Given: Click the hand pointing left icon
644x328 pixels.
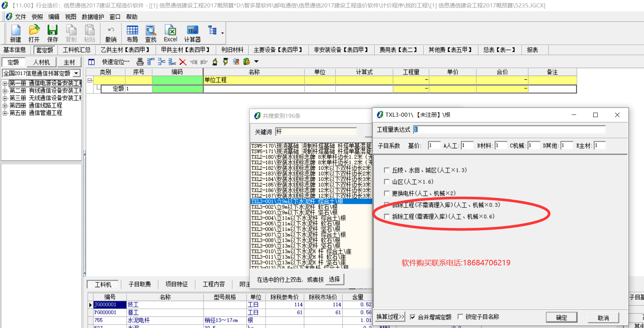Looking at the screenshot, I should (x=193, y=62).
